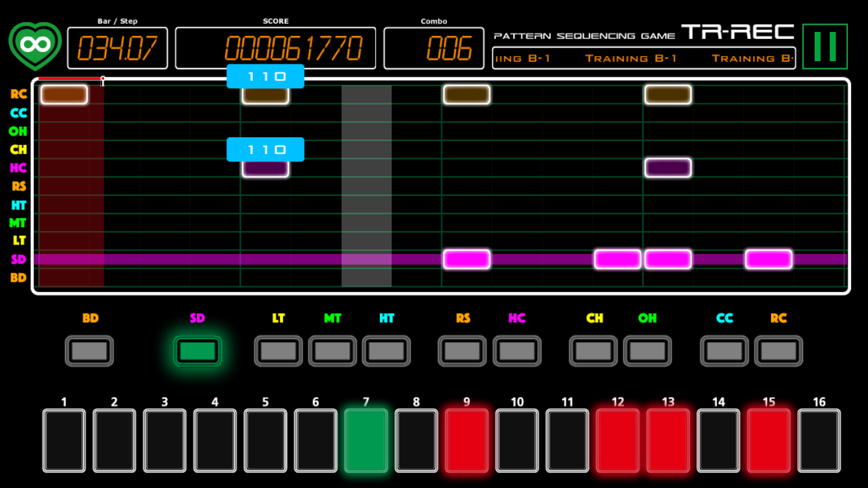The height and width of the screenshot is (488, 868).
Task: Click the SCORE display 000061770
Action: (275, 47)
